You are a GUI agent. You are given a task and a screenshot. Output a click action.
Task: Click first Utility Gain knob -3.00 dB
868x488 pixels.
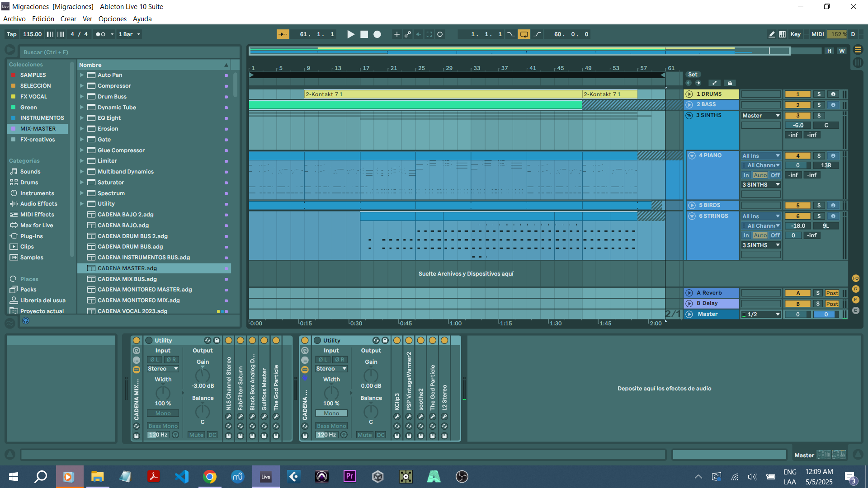tap(202, 375)
